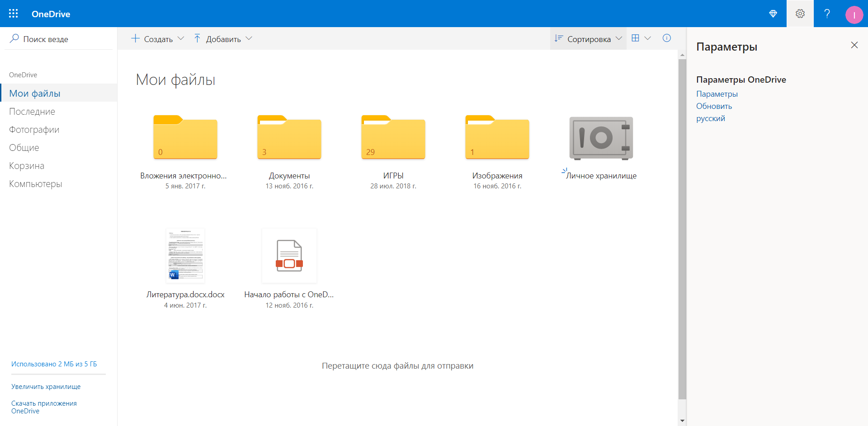This screenshot has width=868, height=426.
Task: Click the file name Литература.docx.docx
Action: (x=185, y=295)
